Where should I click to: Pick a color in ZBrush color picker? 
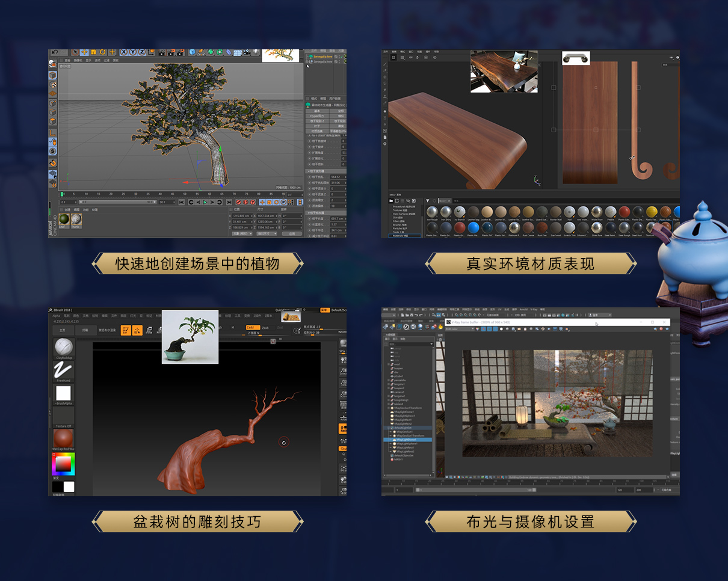[63, 463]
